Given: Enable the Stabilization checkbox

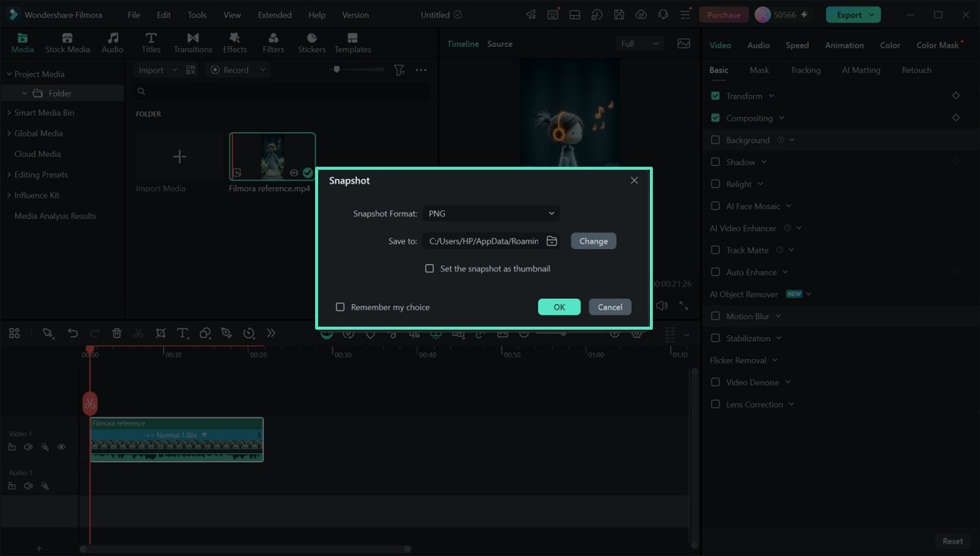Looking at the screenshot, I should click(715, 338).
